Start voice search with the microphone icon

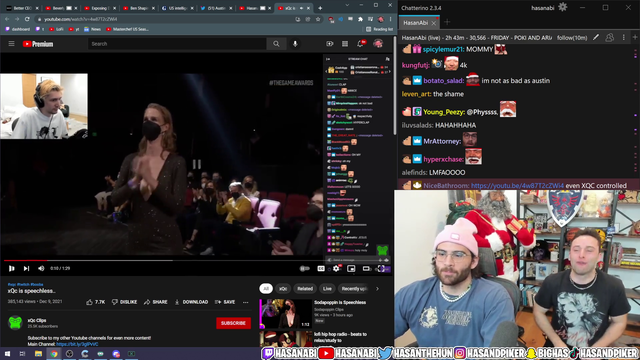click(x=295, y=44)
